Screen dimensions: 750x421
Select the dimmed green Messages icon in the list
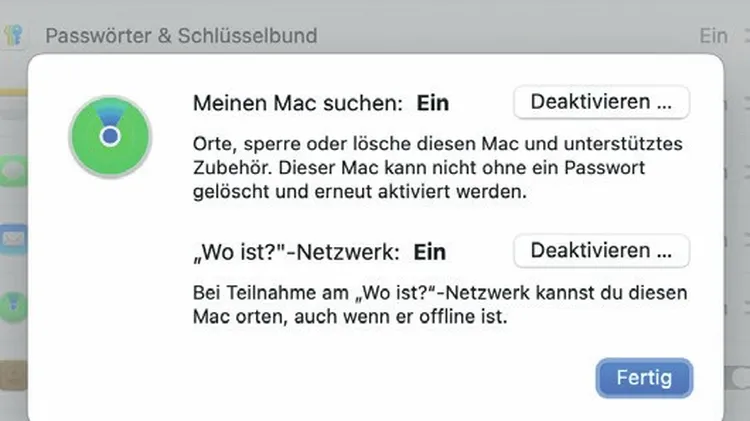pyautogui.click(x=13, y=170)
